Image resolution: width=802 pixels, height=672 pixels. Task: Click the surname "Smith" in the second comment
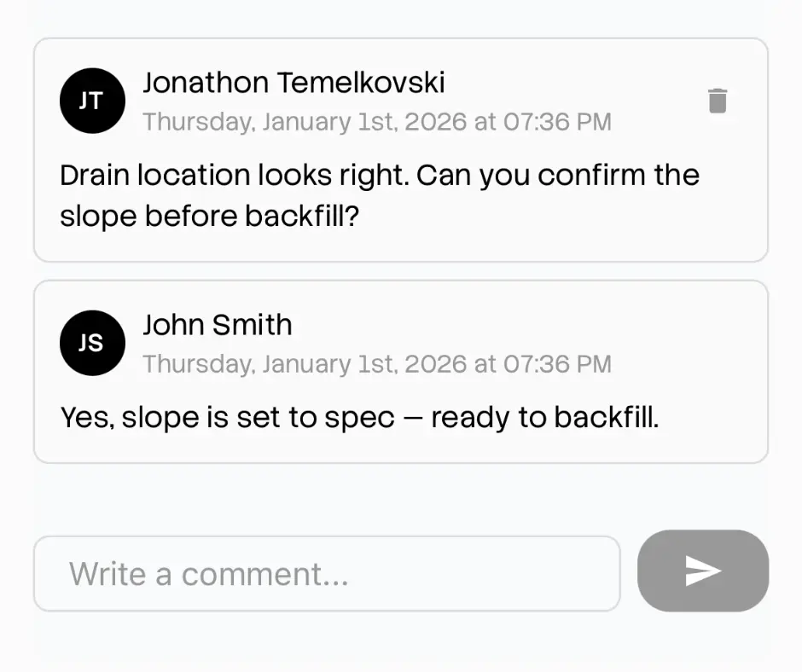point(254,325)
